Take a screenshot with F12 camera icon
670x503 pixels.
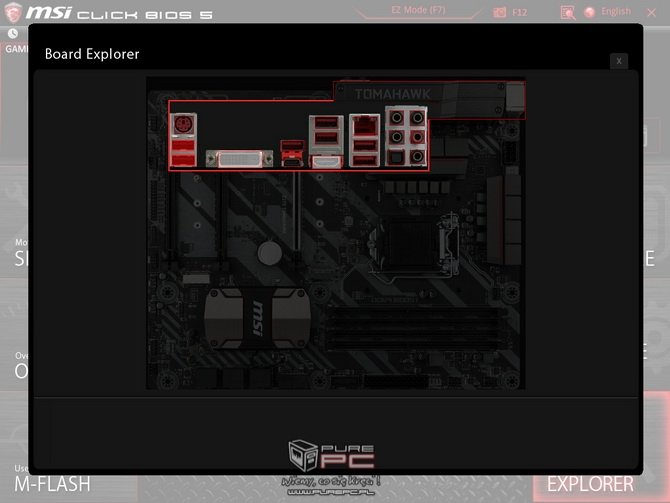(x=500, y=12)
